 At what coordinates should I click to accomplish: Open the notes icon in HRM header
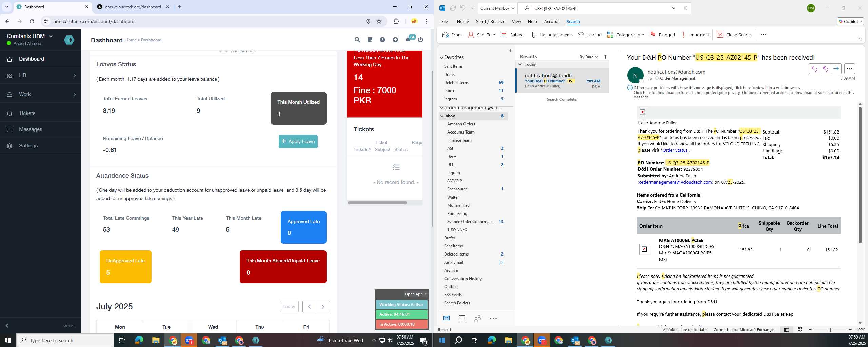[370, 40]
